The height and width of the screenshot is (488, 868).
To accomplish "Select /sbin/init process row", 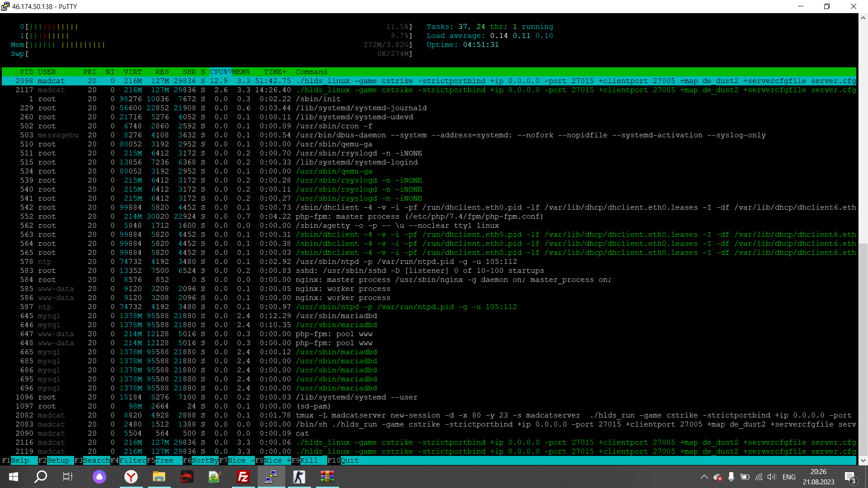I will pyautogui.click(x=429, y=99).
